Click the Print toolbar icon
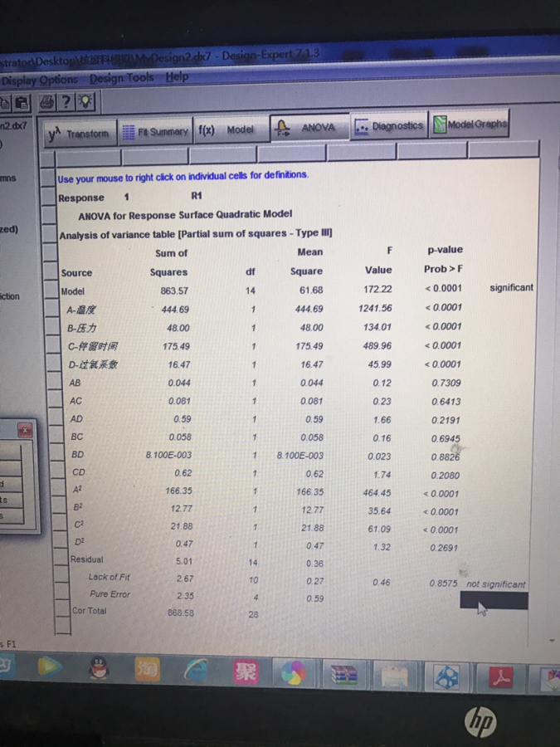Screen dimensions: 560x747 [46, 101]
